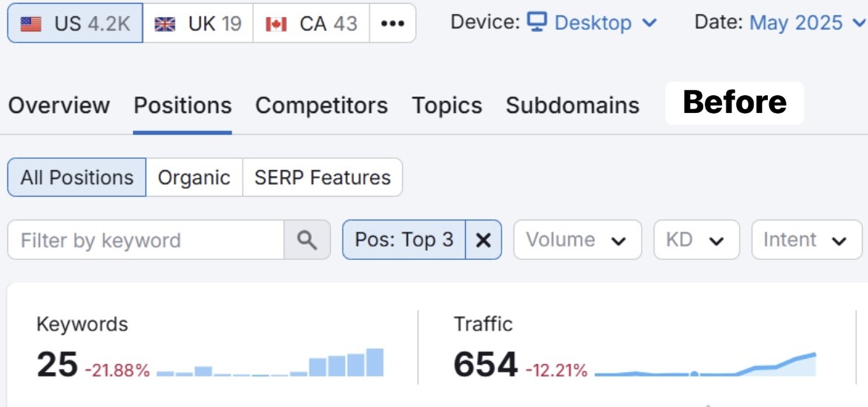This screenshot has height=407, width=868.
Task: Open the Topics tab
Action: [447, 105]
